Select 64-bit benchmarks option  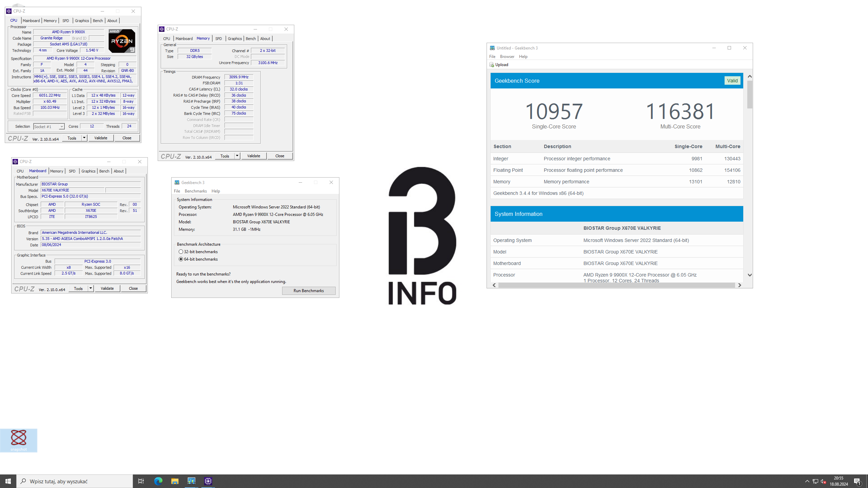point(198,259)
